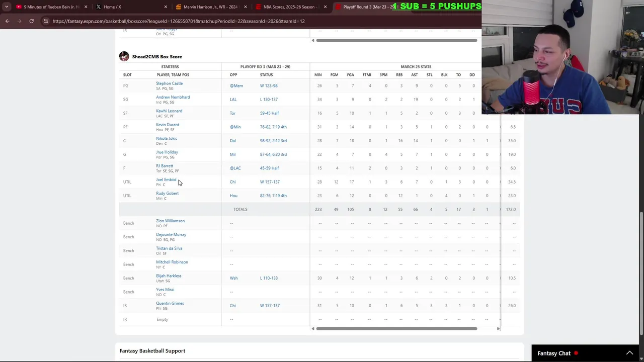The width and height of the screenshot is (644, 362).
Task: Go back using the browser back arrow
Action: (7, 21)
